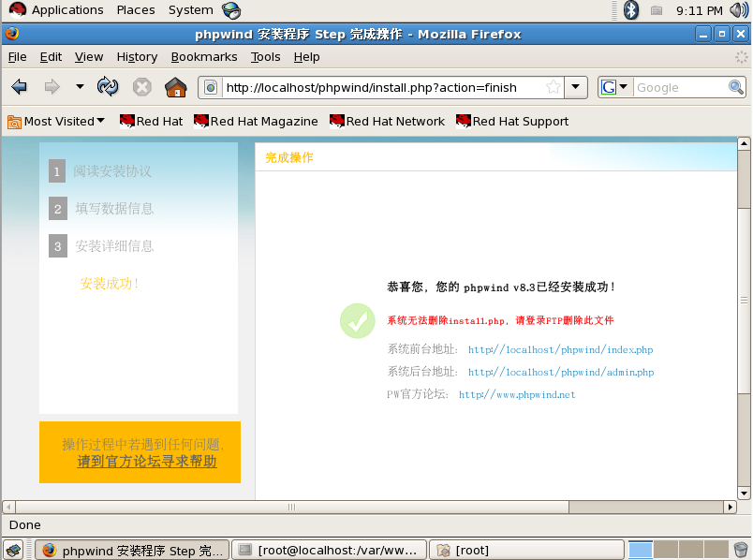The height and width of the screenshot is (560, 753).
Task: Expand the Most Visited bookmarks folder
Action: click(56, 122)
